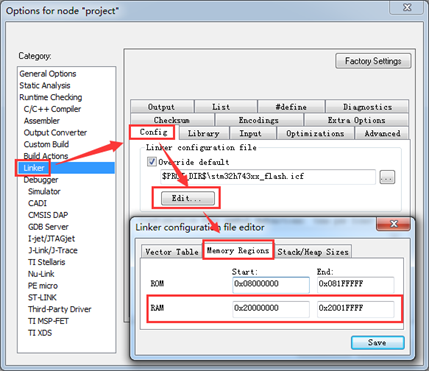Image resolution: width=429 pixels, height=371 pixels.
Task: Open the Stack/Heap Sizes tab
Action: click(x=313, y=252)
